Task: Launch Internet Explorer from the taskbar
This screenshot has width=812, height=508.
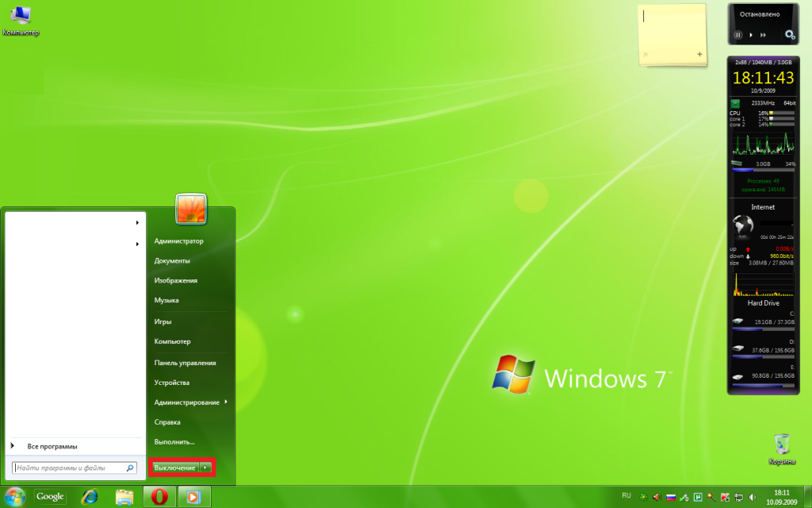Action: (90, 497)
